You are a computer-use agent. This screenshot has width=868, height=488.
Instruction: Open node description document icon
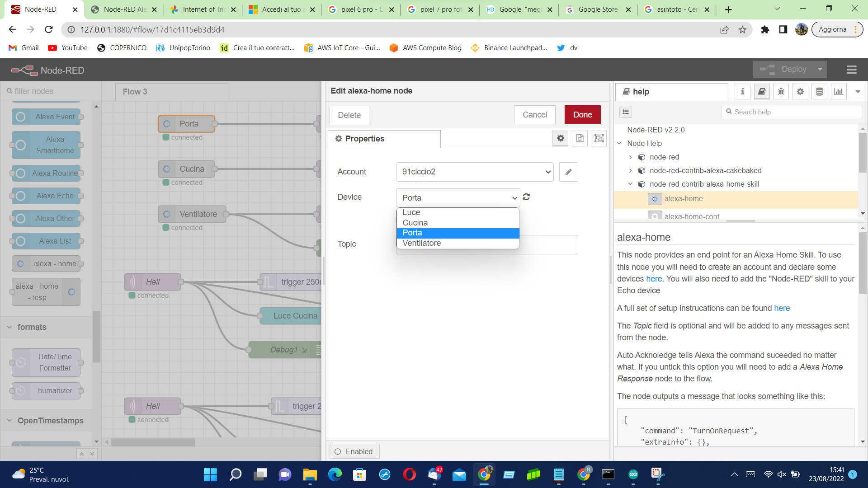pos(580,138)
